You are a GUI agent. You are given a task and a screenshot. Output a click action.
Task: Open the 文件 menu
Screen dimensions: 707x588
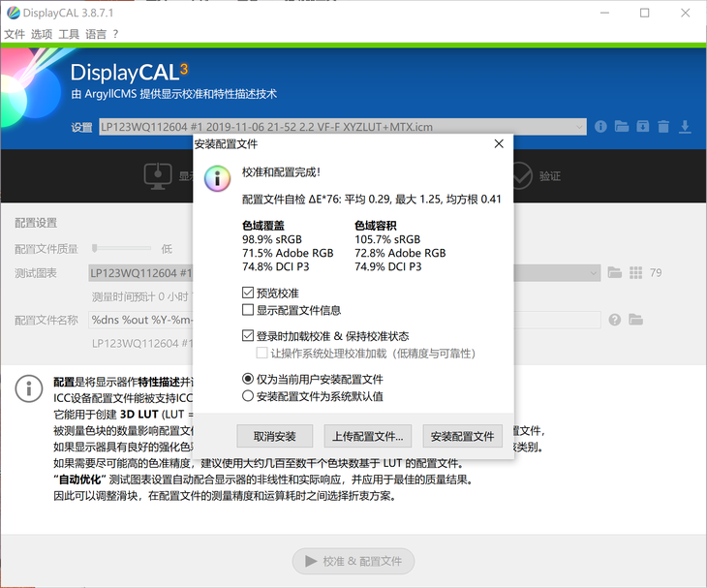15,34
